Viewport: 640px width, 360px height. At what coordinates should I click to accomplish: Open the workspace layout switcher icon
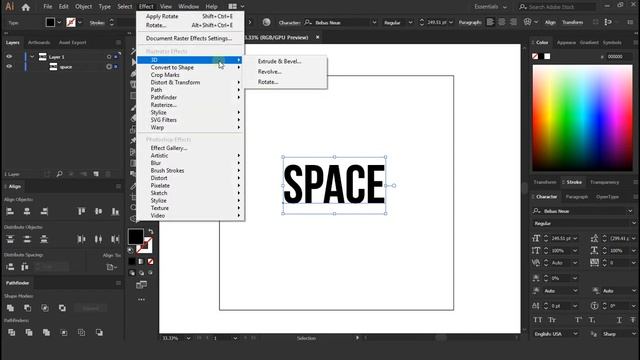click(232, 7)
